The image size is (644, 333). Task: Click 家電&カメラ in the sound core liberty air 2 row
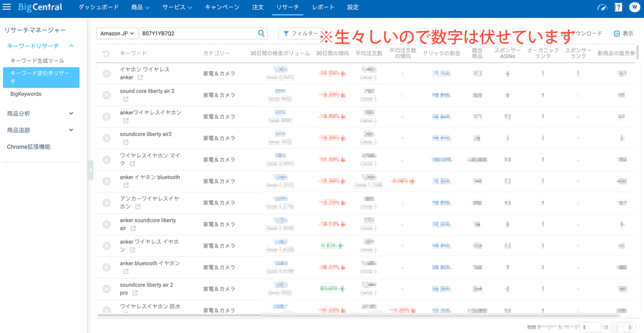(219, 95)
